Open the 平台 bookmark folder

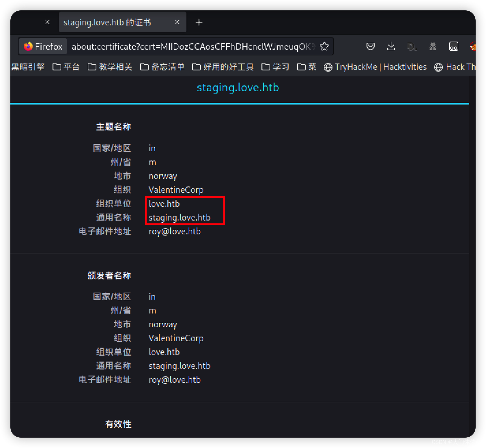coord(66,67)
